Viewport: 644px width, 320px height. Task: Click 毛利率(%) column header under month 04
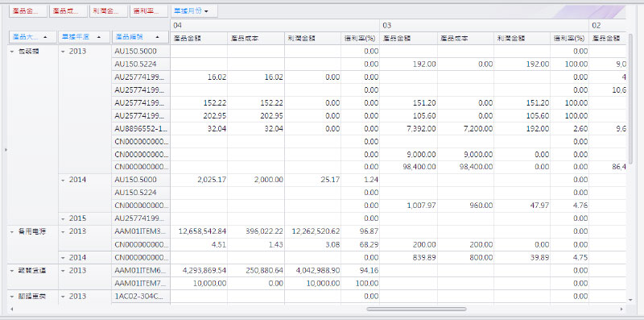[360, 38]
